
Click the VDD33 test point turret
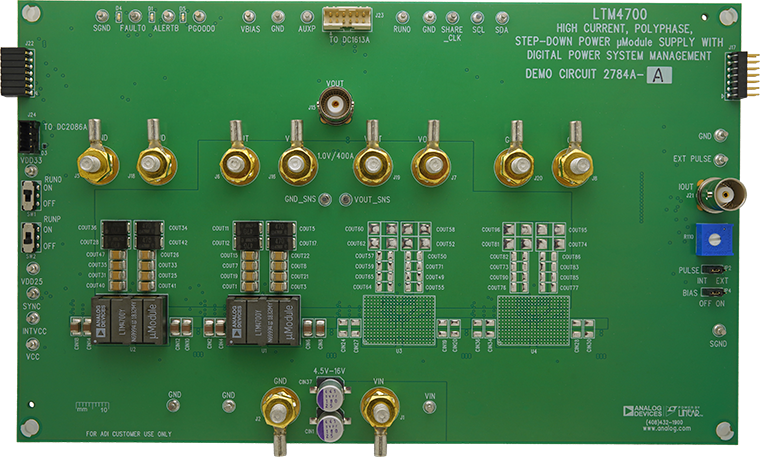(x=32, y=171)
